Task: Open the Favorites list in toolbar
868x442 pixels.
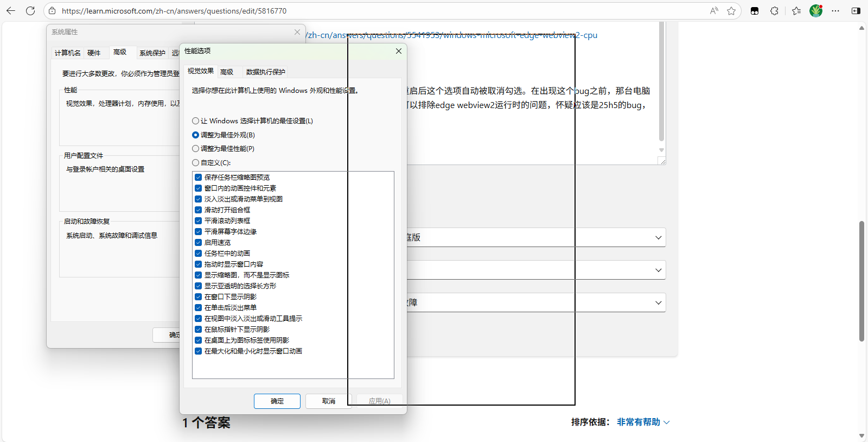Action: [796, 11]
